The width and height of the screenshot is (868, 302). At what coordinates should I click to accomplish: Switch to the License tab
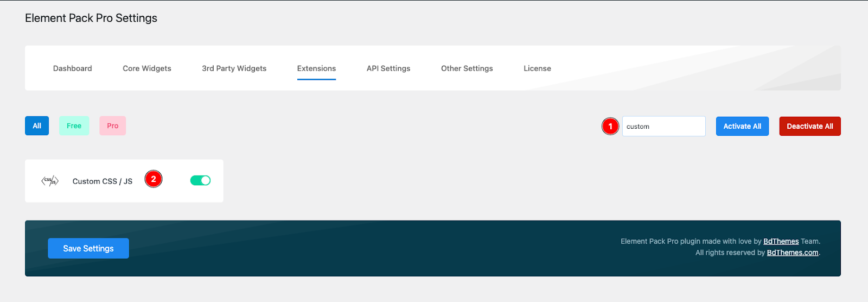point(538,68)
